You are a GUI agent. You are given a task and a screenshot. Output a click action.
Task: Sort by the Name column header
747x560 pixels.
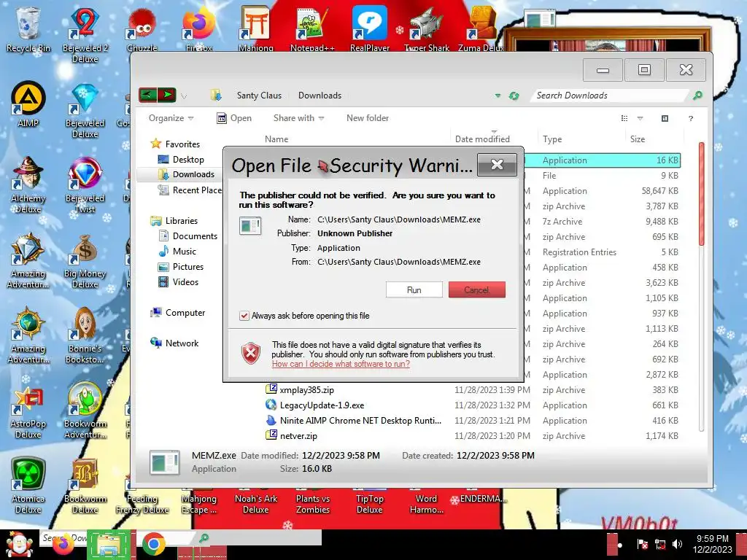click(x=276, y=139)
